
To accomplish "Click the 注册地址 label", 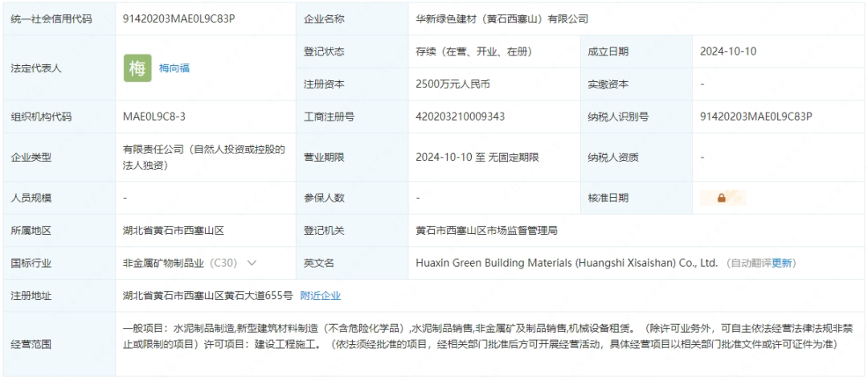I will click(31, 296).
